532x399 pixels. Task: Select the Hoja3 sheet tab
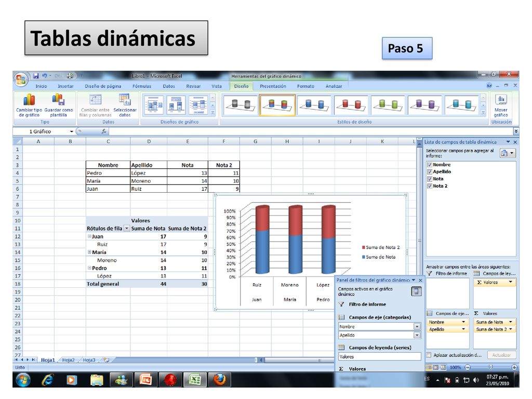89,360
